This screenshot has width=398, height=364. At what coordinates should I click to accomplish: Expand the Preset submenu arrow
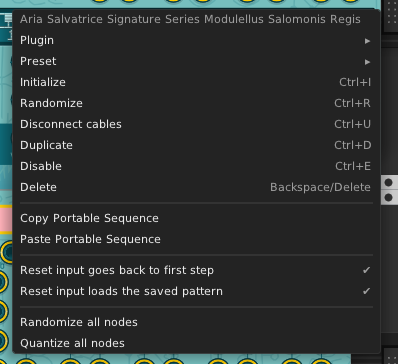(x=367, y=62)
